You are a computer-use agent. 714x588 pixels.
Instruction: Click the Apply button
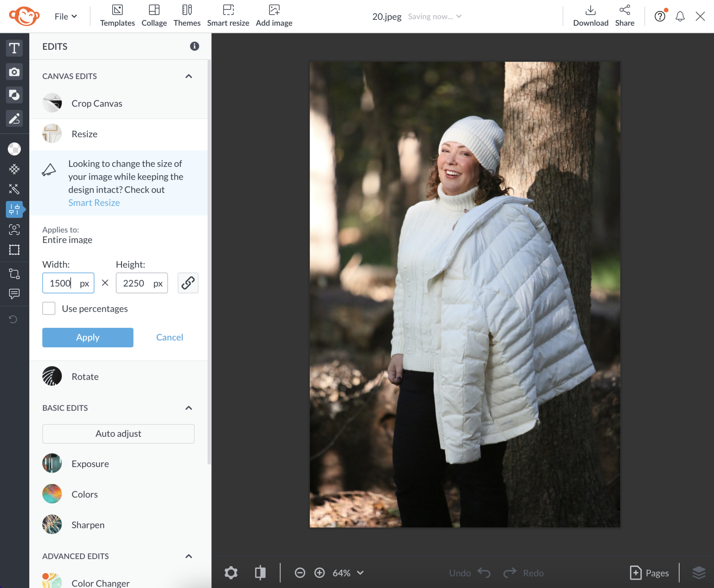(x=88, y=337)
